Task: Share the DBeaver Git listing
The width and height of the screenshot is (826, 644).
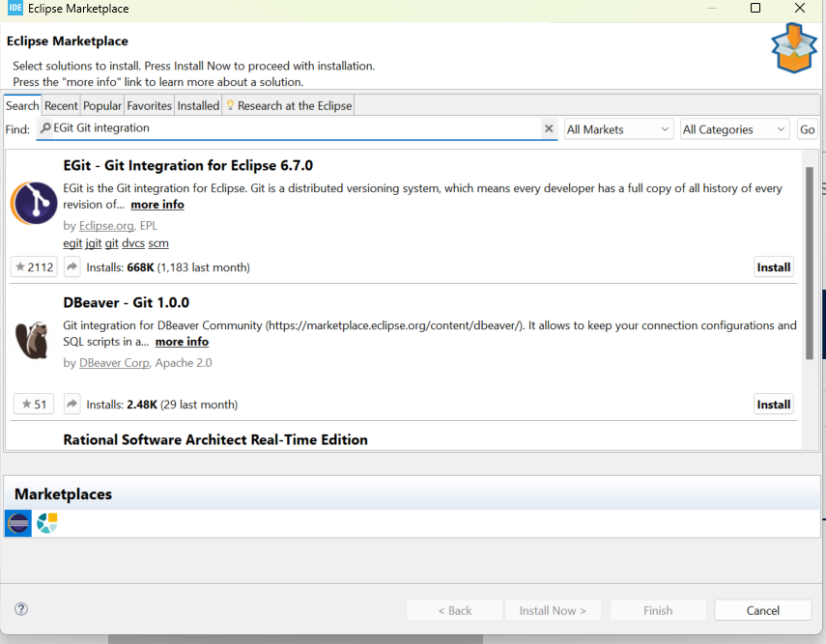Action: click(x=71, y=405)
